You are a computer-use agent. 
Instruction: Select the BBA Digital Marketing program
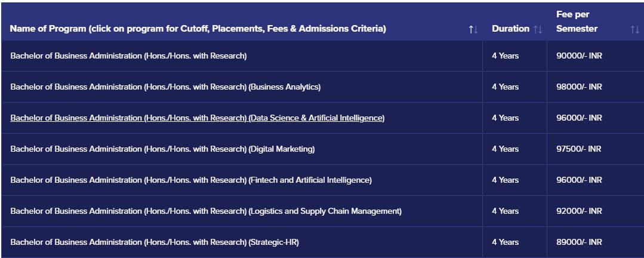click(162, 149)
